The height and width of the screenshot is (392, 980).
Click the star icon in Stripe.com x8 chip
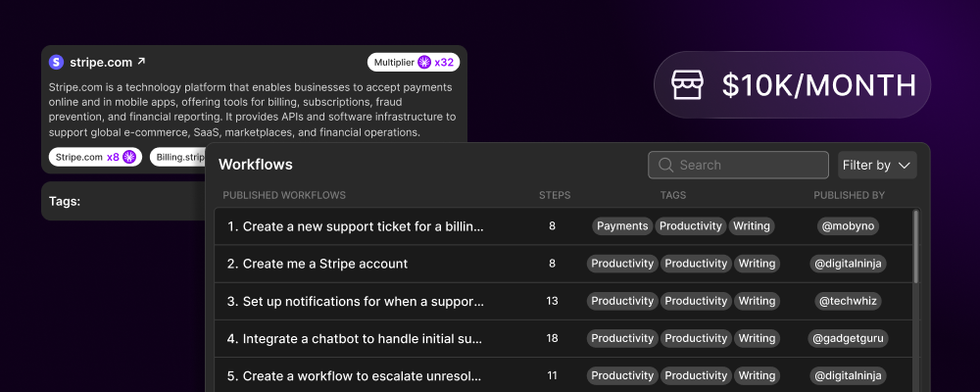point(129,157)
